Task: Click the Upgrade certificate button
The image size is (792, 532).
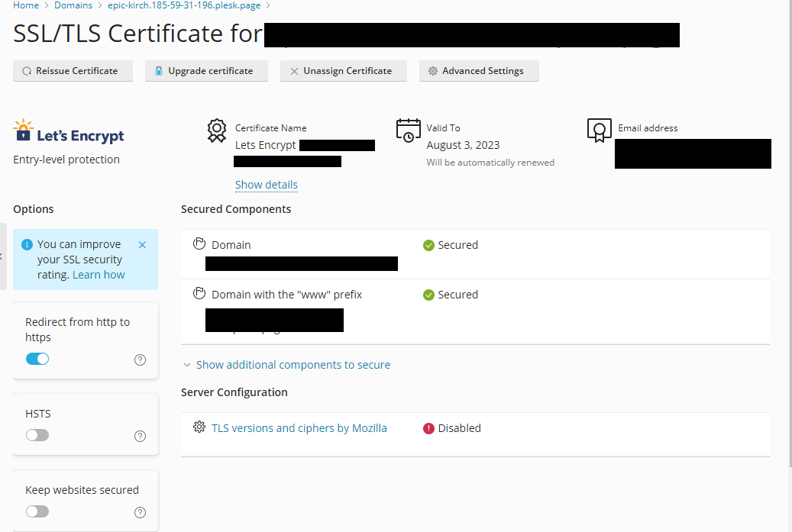Action: 206,71
